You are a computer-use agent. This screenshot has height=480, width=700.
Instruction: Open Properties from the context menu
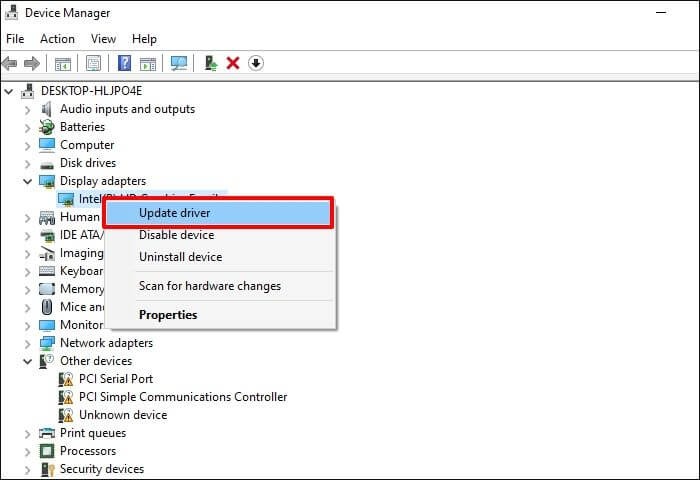click(x=221, y=315)
